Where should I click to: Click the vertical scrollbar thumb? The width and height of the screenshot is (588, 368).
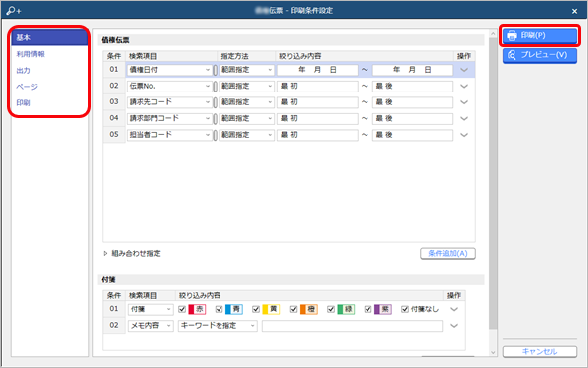(493, 183)
